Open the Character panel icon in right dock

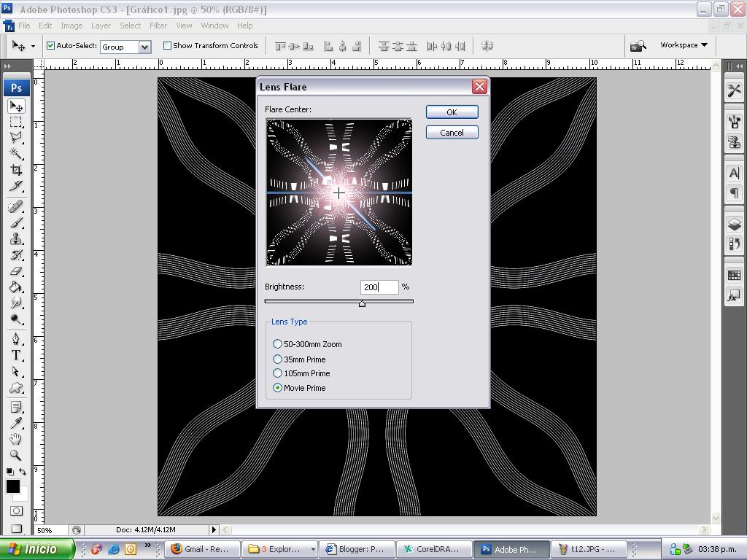tap(734, 173)
